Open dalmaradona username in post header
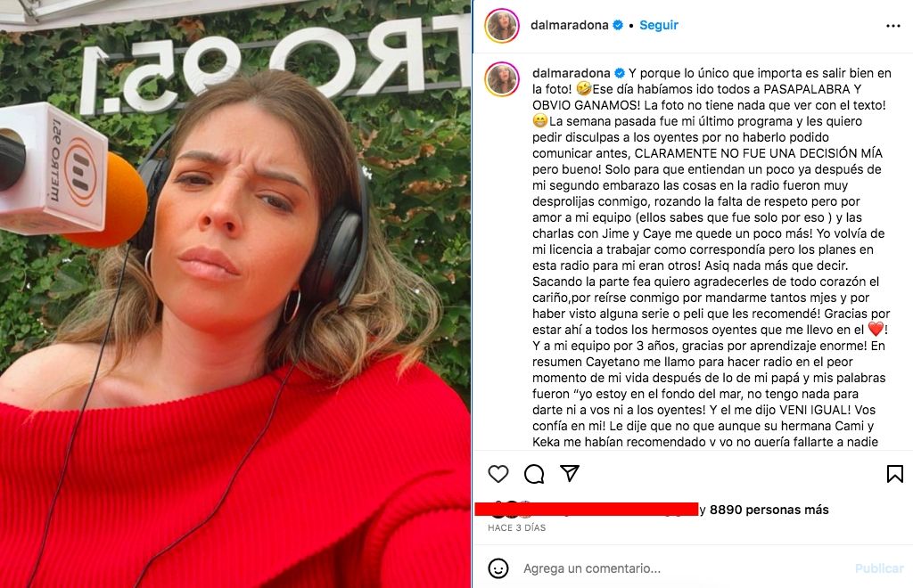Image resolution: width=913 pixels, height=588 pixels. pos(570,25)
